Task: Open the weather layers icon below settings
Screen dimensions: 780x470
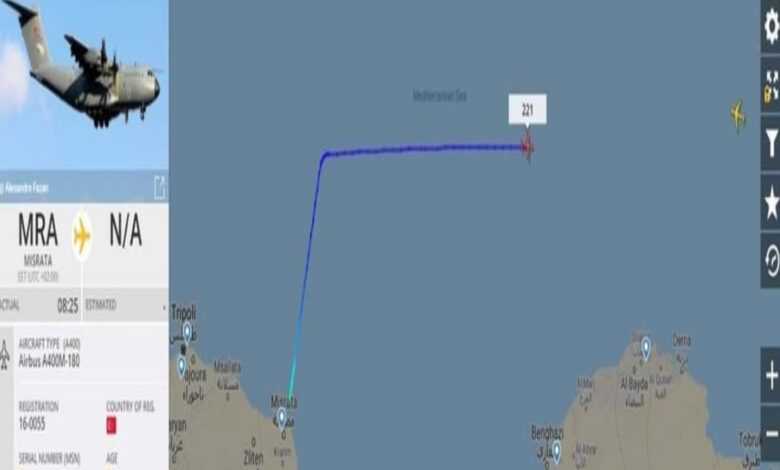Action: click(771, 85)
